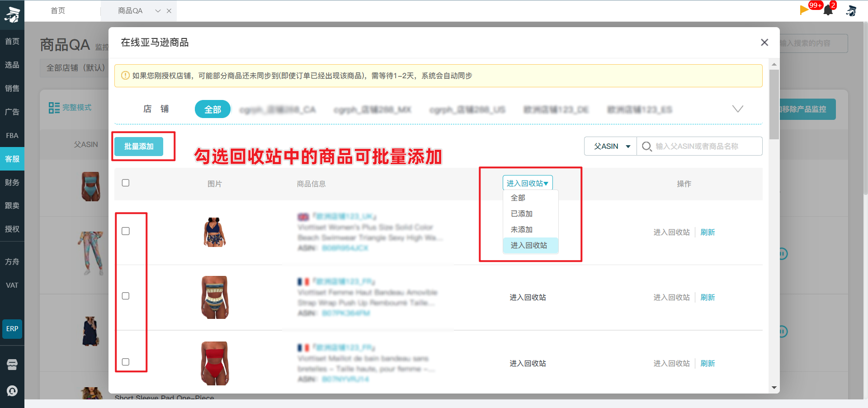This screenshot has height=408, width=868.
Task: Select 未添加 filter option
Action: point(531,229)
